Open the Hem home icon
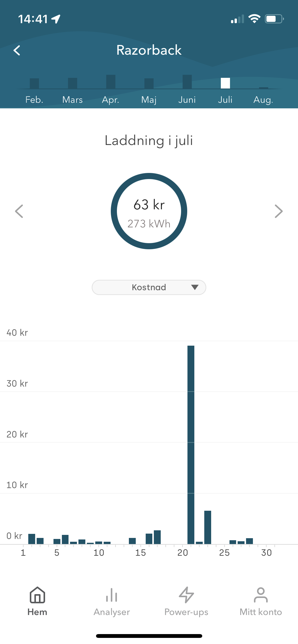 tap(37, 595)
